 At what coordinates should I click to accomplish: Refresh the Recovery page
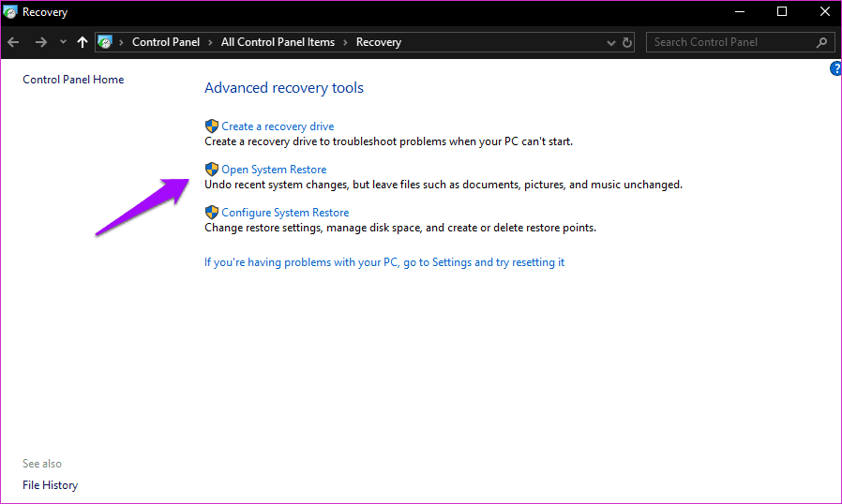(626, 42)
